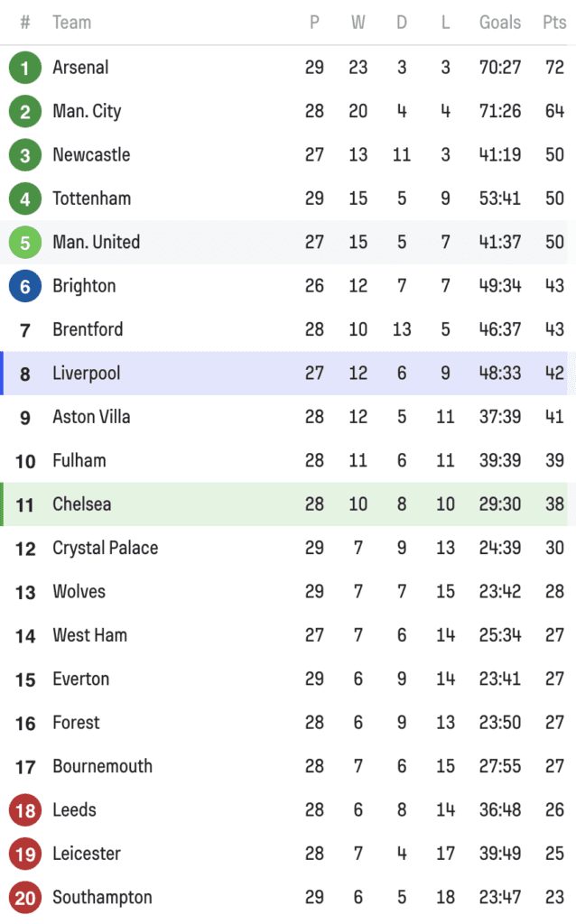Sort table by Goals column header
Image resolution: width=576 pixels, height=924 pixels.
click(500, 23)
